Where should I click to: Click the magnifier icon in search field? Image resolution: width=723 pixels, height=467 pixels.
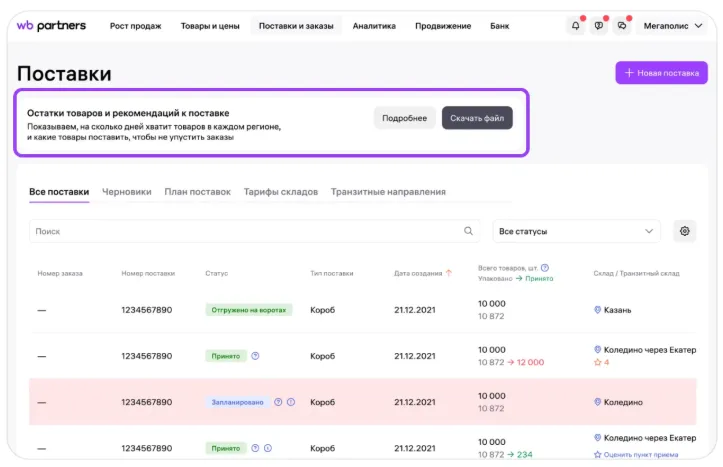coord(468,231)
